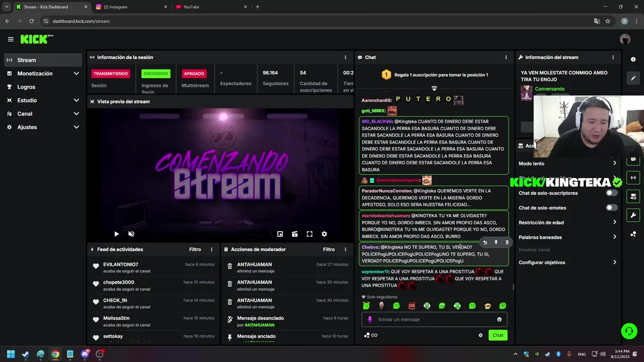Open the activity feed three-dot menu
Image resolution: width=644 pixels, height=362 pixels.
click(x=211, y=249)
